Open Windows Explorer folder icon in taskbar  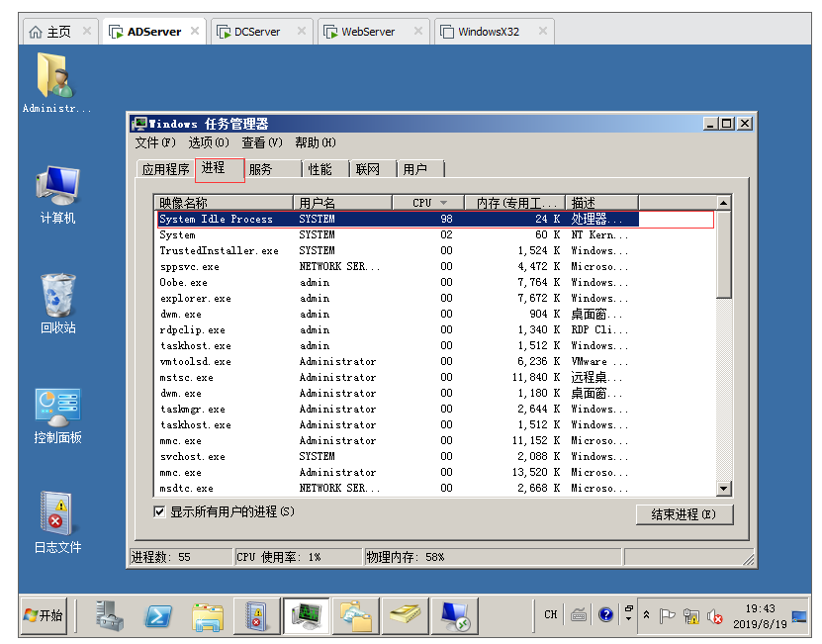208,615
